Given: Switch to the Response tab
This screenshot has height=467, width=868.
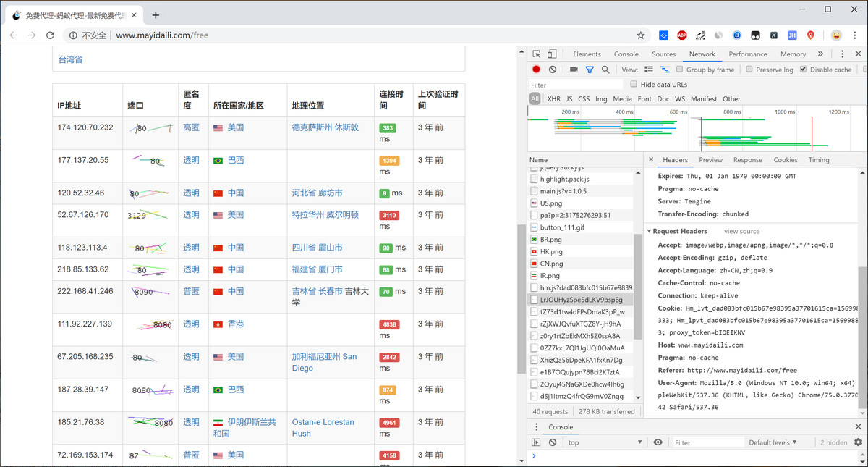Looking at the screenshot, I should click(747, 160).
